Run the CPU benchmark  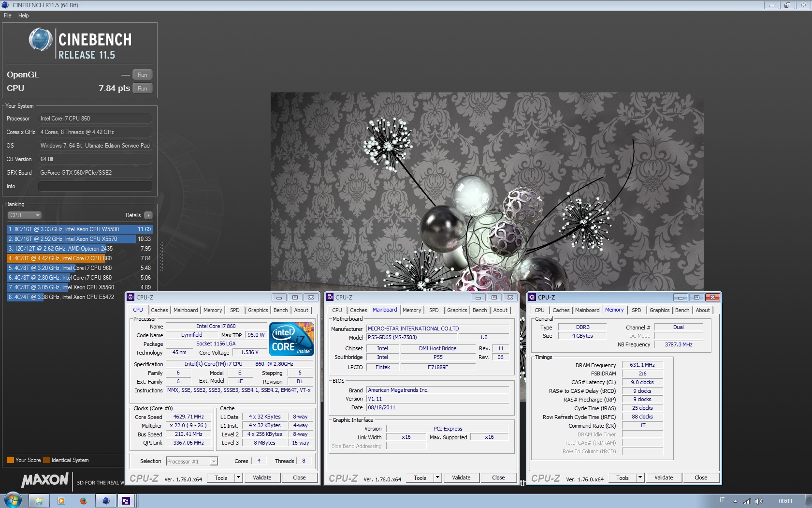[x=142, y=89]
